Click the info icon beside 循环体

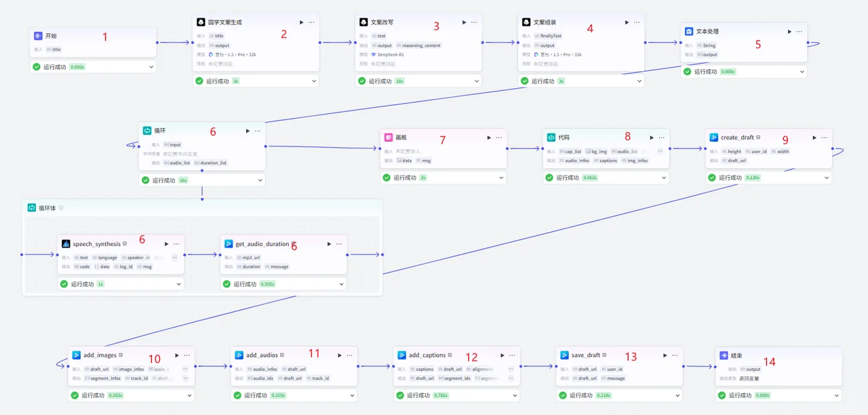click(61, 207)
